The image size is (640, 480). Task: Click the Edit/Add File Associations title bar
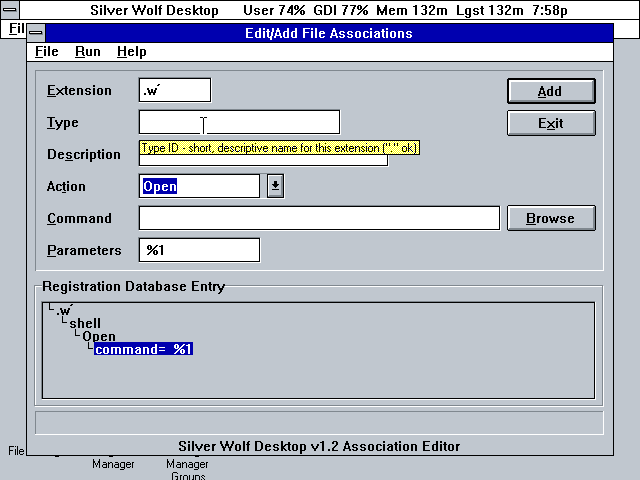[x=328, y=33]
